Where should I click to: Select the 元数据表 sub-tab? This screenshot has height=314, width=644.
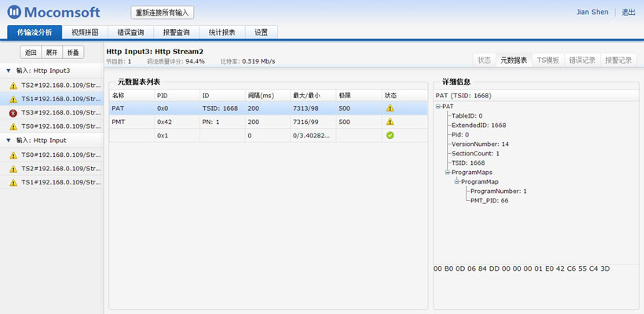coord(514,60)
